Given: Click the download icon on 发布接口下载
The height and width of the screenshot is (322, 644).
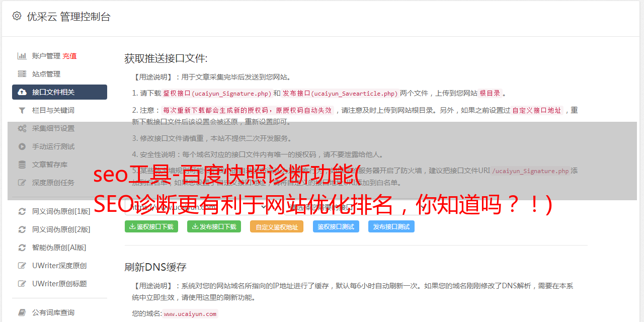Looking at the screenshot, I should click(195, 226).
